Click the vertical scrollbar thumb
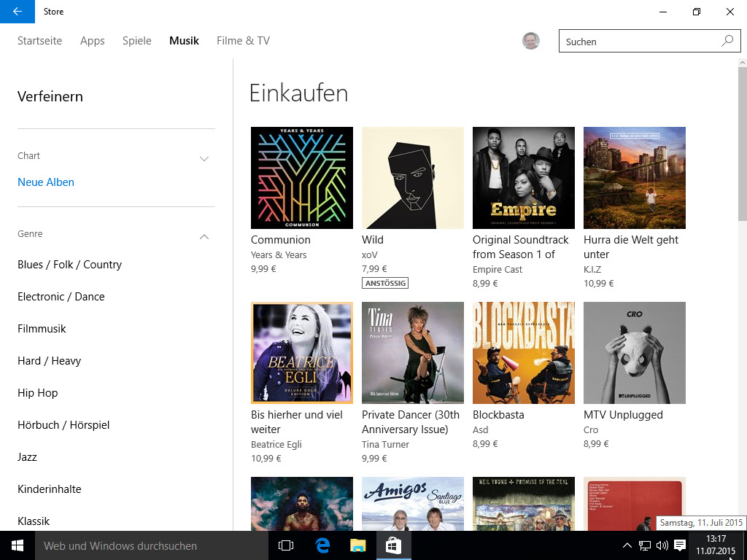 tap(742, 143)
